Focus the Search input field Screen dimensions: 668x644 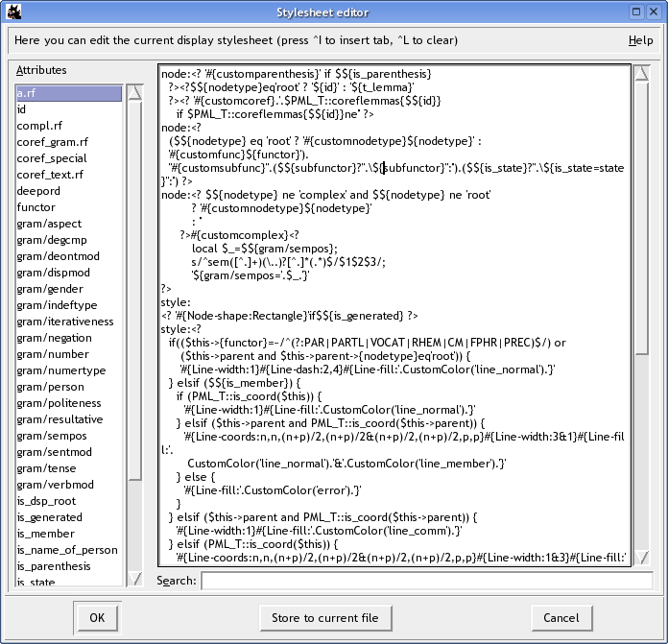coord(426,581)
